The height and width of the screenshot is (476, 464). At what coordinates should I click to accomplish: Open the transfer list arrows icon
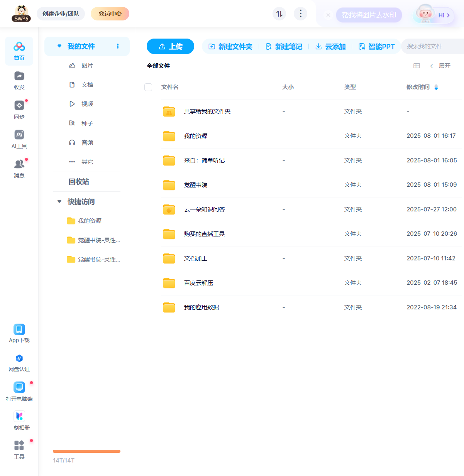point(279,14)
